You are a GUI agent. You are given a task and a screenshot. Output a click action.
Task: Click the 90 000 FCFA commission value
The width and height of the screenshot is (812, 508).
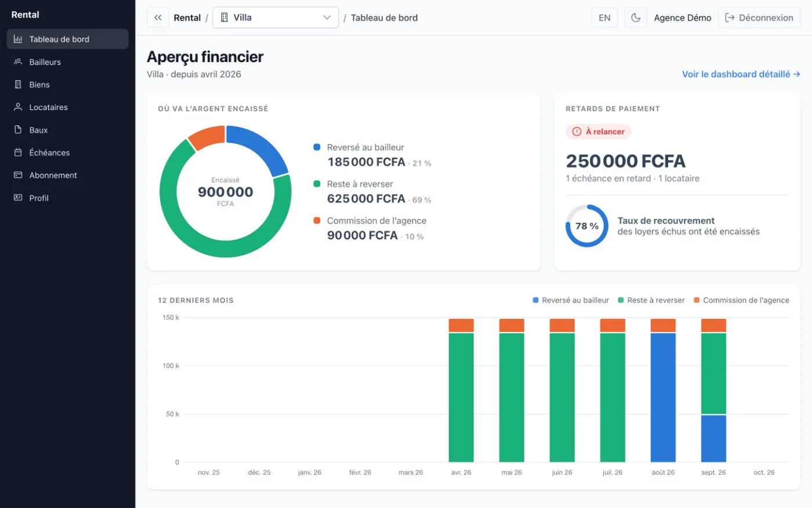362,235
